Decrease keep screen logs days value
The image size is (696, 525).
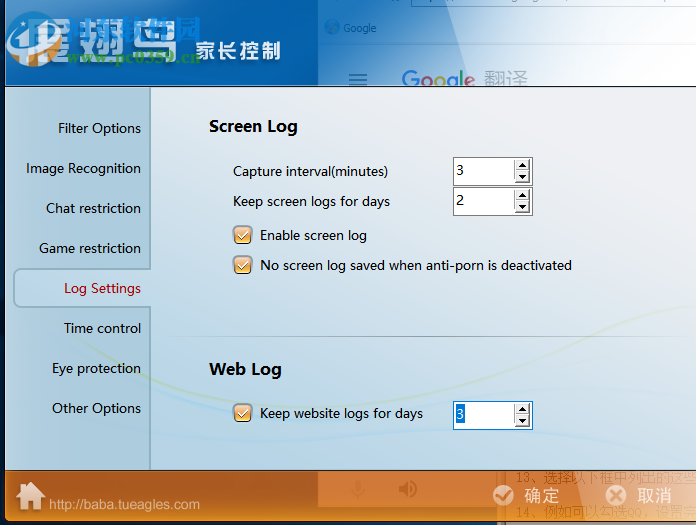tap(522, 207)
